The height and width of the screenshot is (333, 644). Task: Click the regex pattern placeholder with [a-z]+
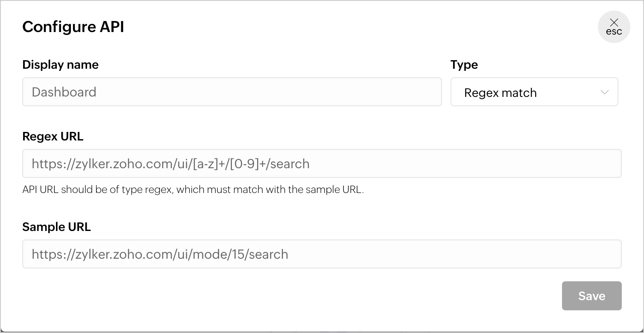pyautogui.click(x=170, y=164)
